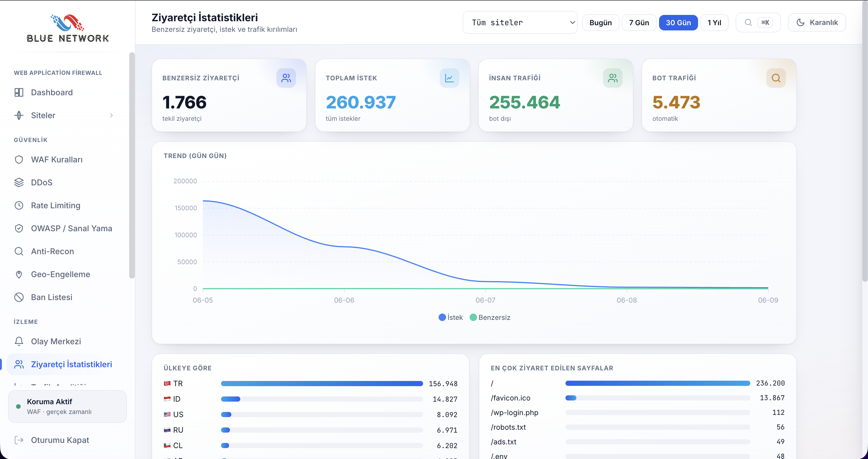Image resolution: width=868 pixels, height=459 pixels.
Task: Toggle the Benzersiz series in the chart legend
Action: (490, 317)
